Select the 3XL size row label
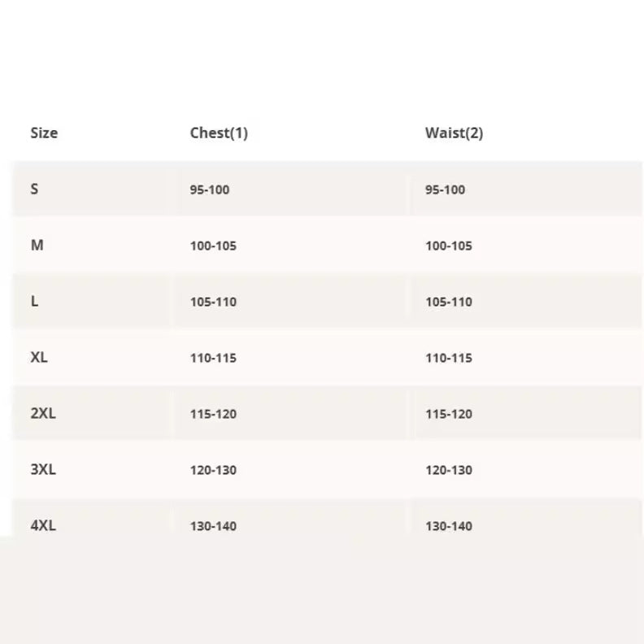The height and width of the screenshot is (644, 644). 43,469
